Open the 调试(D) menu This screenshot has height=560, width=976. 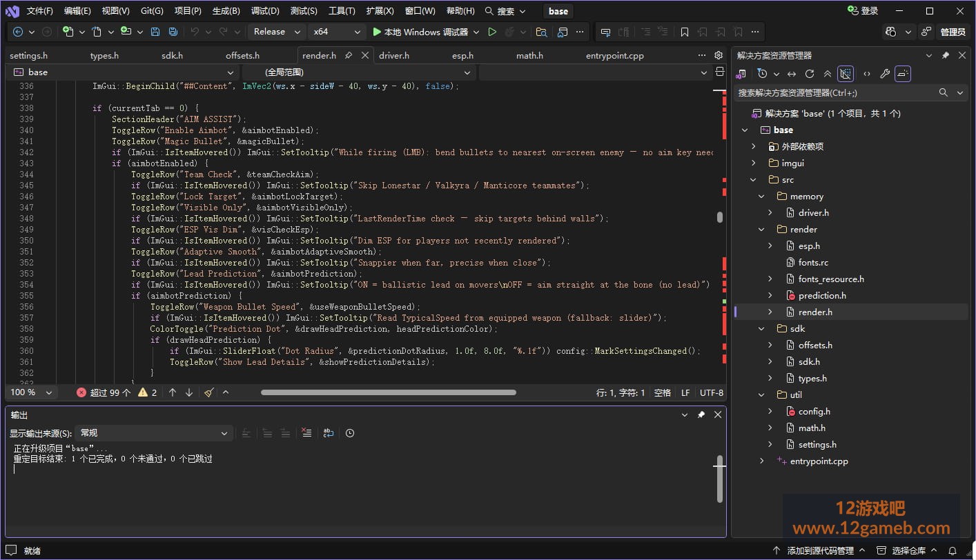(x=265, y=11)
